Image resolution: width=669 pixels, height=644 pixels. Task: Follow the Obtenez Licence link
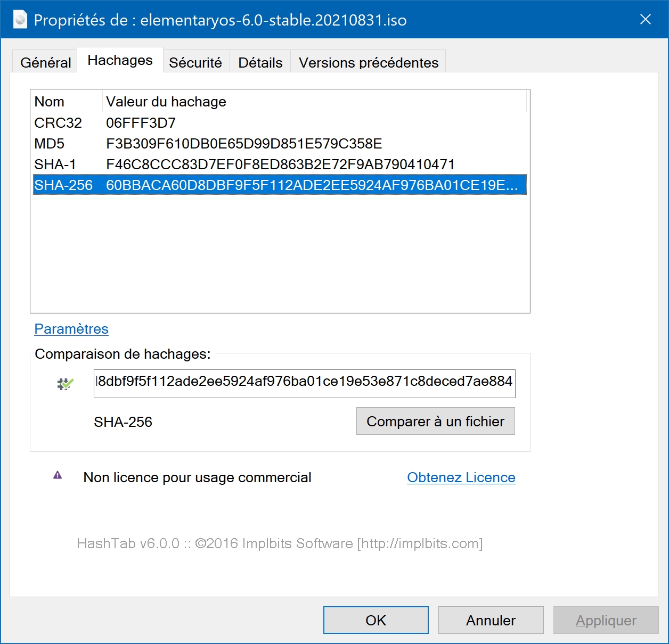461,477
